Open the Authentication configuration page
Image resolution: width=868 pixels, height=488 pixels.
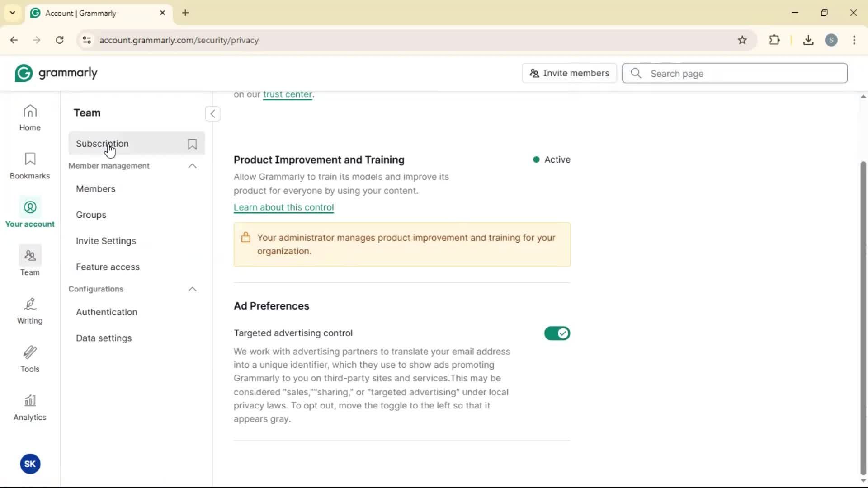coord(107,312)
